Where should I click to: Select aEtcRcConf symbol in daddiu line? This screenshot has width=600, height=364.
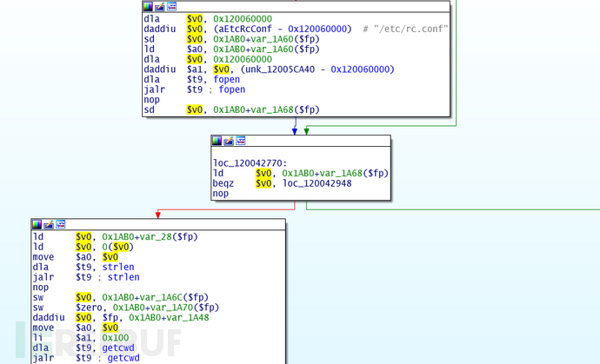[x=245, y=29]
